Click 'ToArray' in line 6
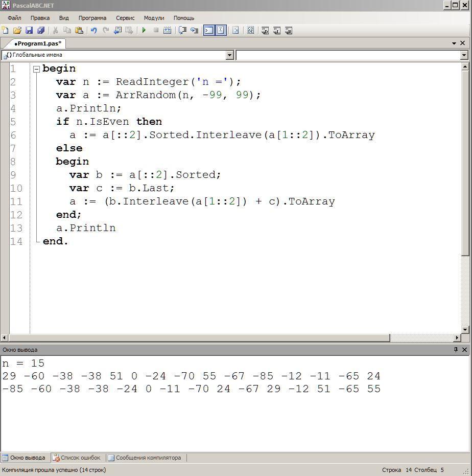 click(x=351, y=135)
